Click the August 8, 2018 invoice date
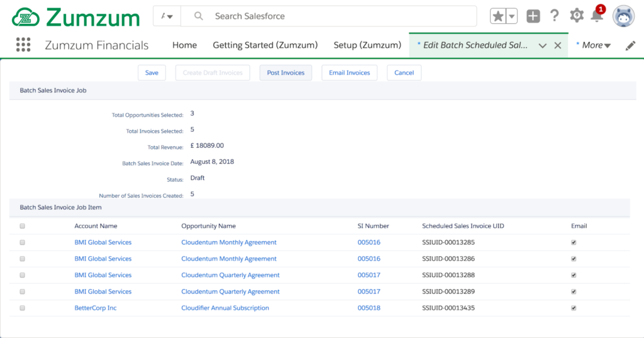644x338 pixels. [212, 161]
